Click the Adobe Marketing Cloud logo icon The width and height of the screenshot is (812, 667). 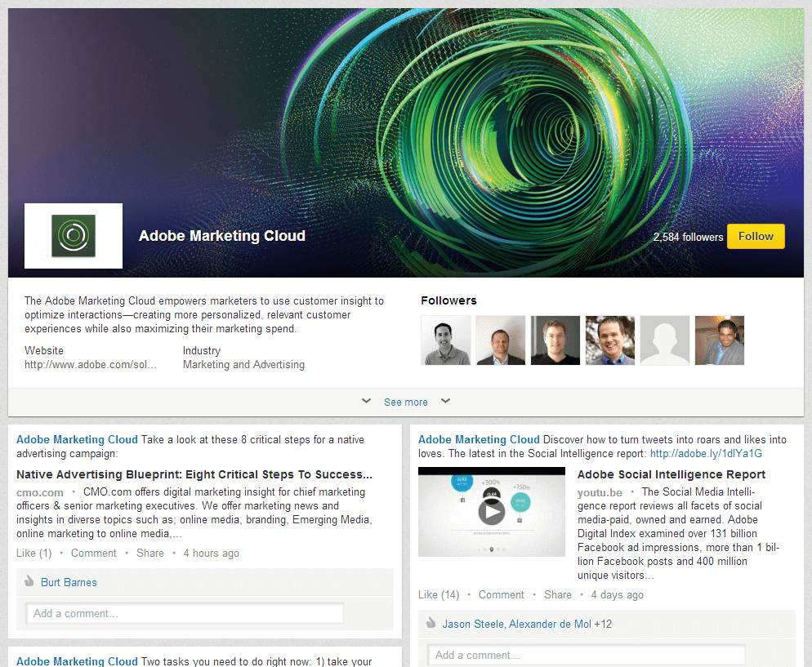click(74, 236)
